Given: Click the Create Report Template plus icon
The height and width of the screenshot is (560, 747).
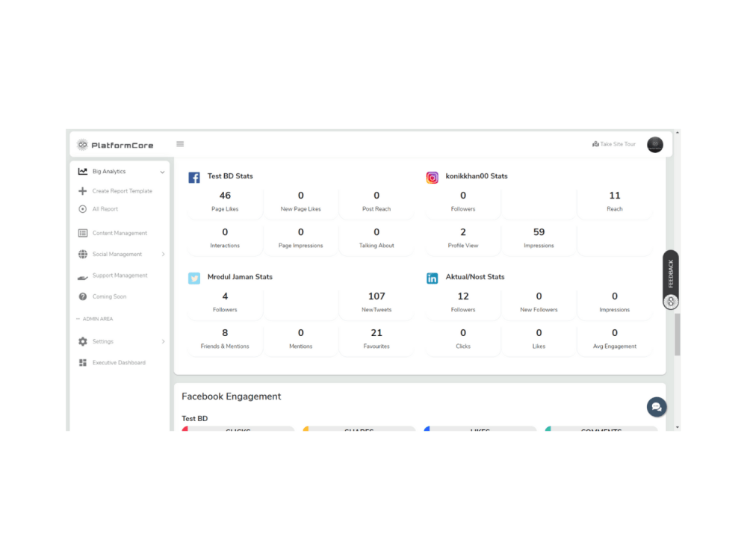Looking at the screenshot, I should click(82, 191).
